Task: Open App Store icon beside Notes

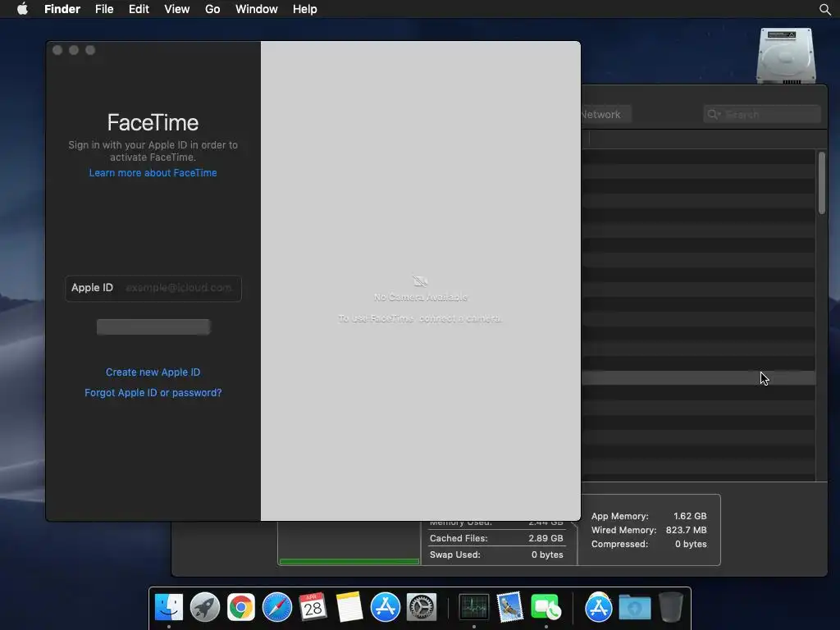Action: tap(386, 607)
